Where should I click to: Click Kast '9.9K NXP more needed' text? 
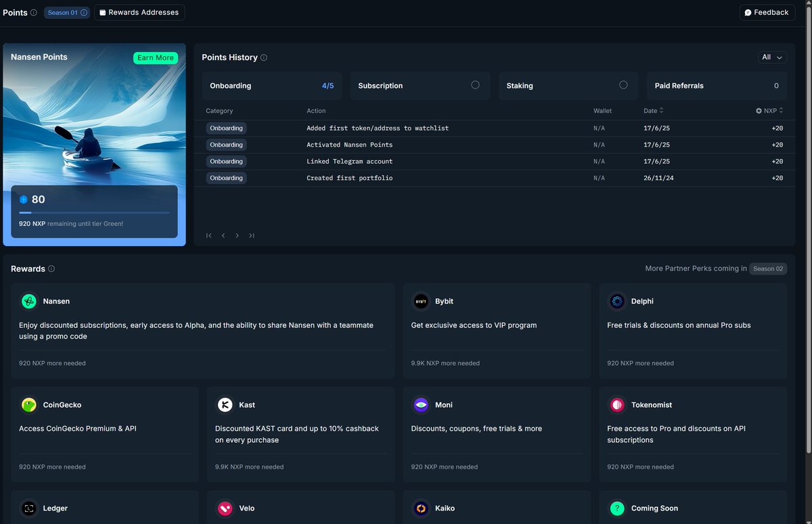(x=249, y=467)
